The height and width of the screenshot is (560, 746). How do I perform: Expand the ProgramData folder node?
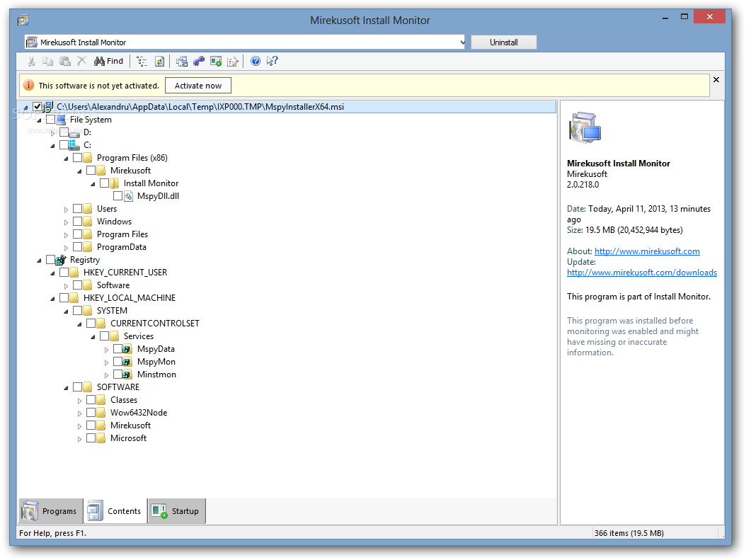click(66, 248)
